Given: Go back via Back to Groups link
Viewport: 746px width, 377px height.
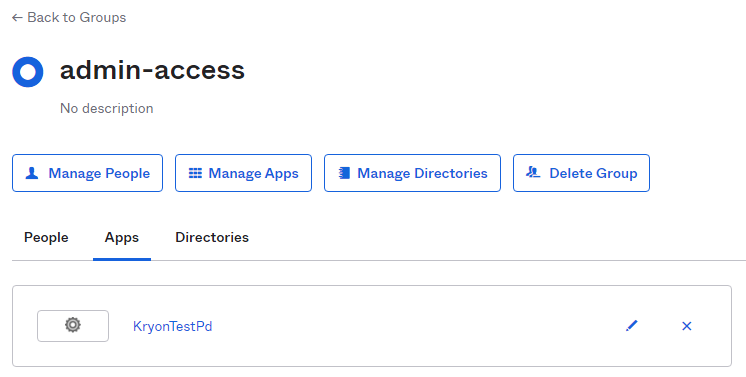Looking at the screenshot, I should pyautogui.click(x=69, y=18).
